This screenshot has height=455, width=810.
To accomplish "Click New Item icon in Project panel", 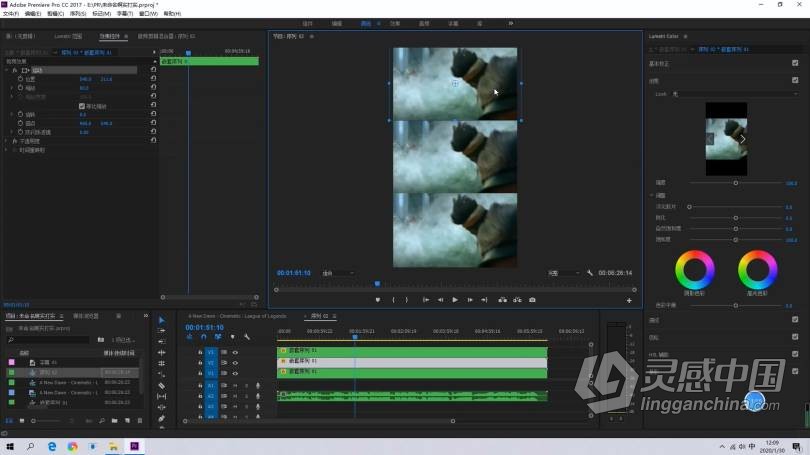I will coord(127,421).
